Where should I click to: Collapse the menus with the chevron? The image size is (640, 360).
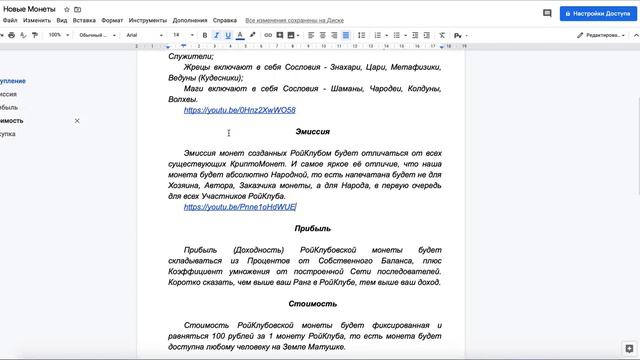click(x=636, y=36)
